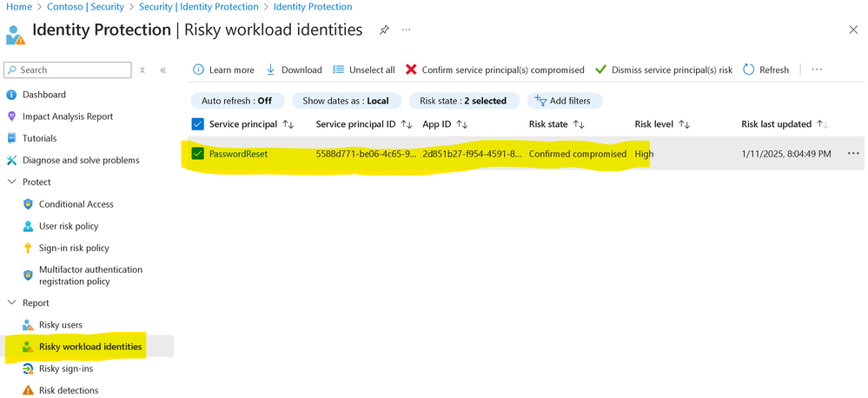
Task: Open the Risk state filter dropdown
Action: [x=464, y=101]
